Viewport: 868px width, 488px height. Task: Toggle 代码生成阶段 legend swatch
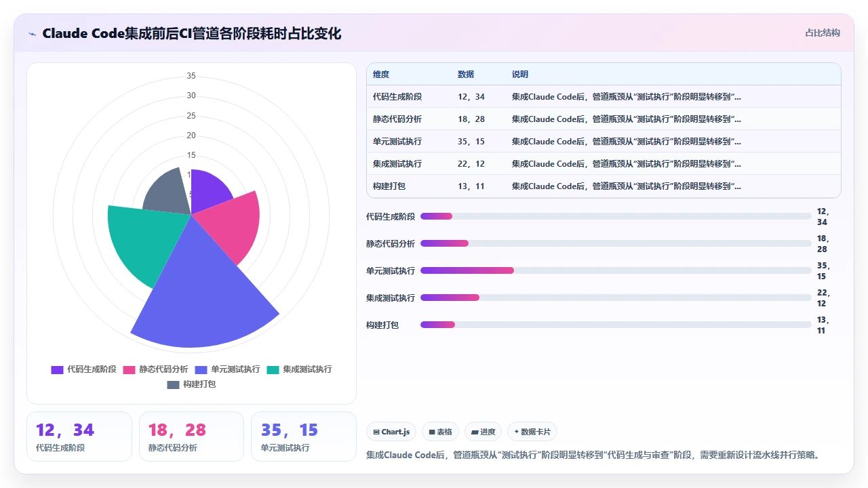click(57, 369)
